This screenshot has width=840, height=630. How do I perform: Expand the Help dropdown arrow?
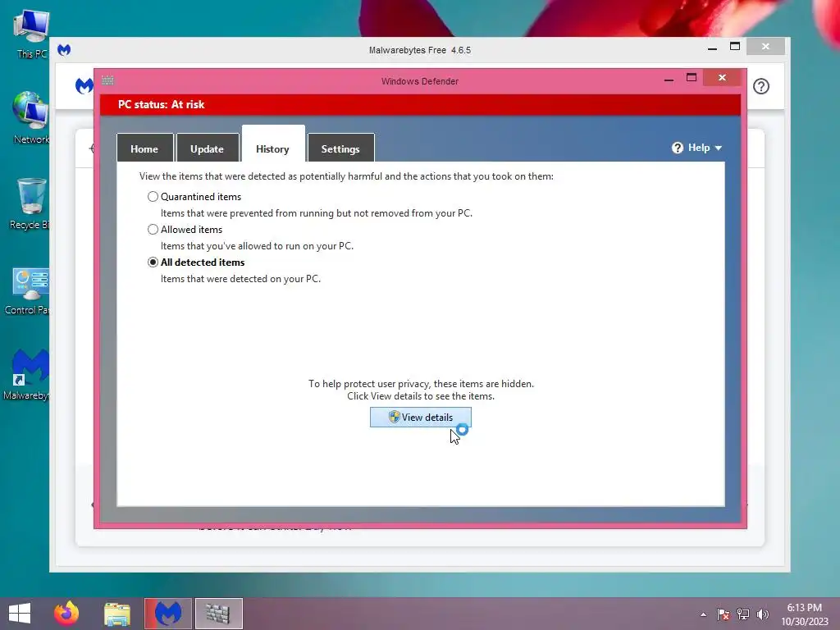719,148
